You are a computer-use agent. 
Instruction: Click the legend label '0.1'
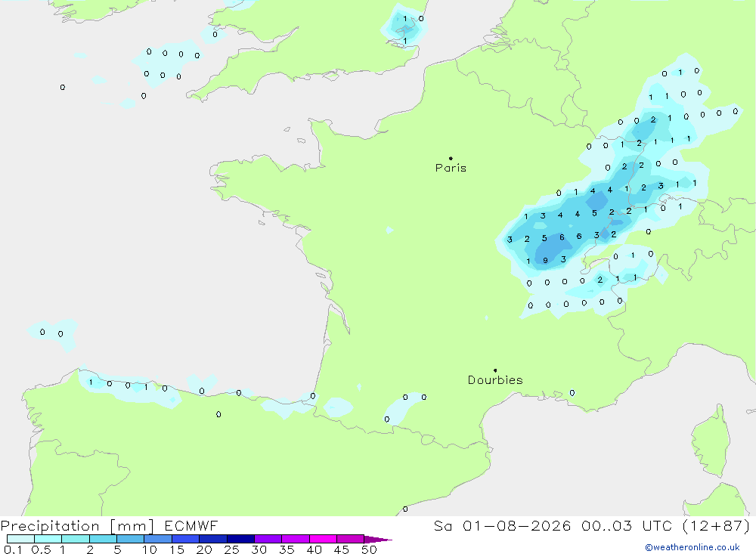[13, 549]
